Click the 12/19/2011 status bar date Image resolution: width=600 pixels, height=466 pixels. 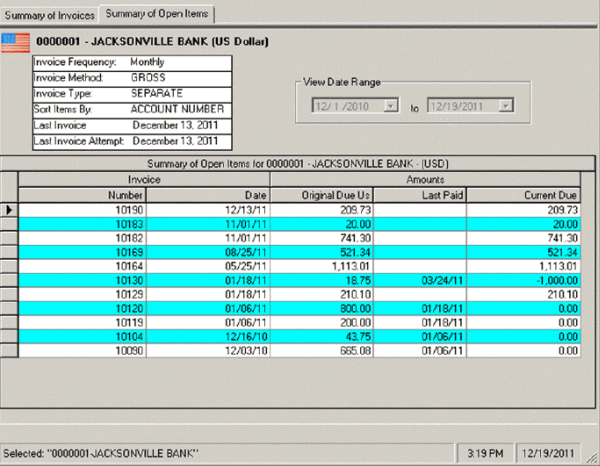pos(548,453)
